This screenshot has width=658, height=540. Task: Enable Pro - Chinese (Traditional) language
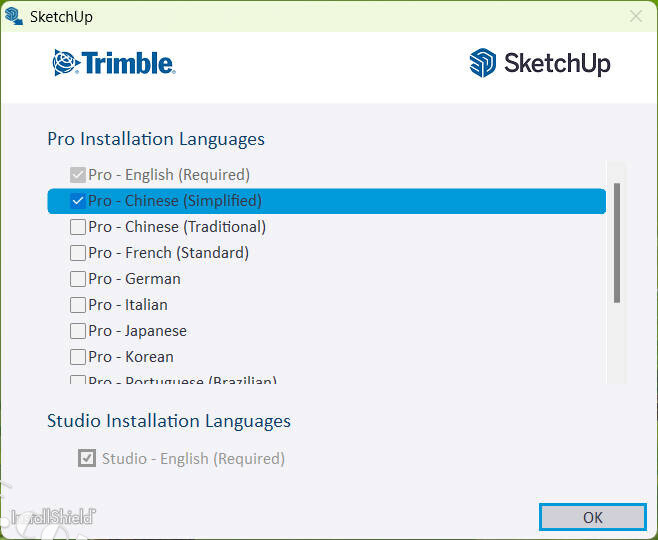tap(78, 227)
